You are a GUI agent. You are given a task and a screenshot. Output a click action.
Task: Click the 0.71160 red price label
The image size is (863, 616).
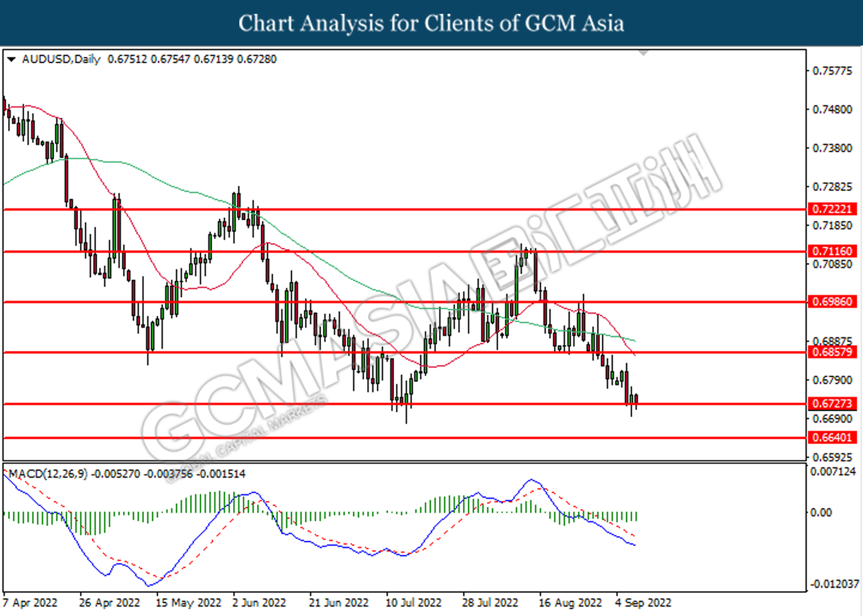(832, 251)
